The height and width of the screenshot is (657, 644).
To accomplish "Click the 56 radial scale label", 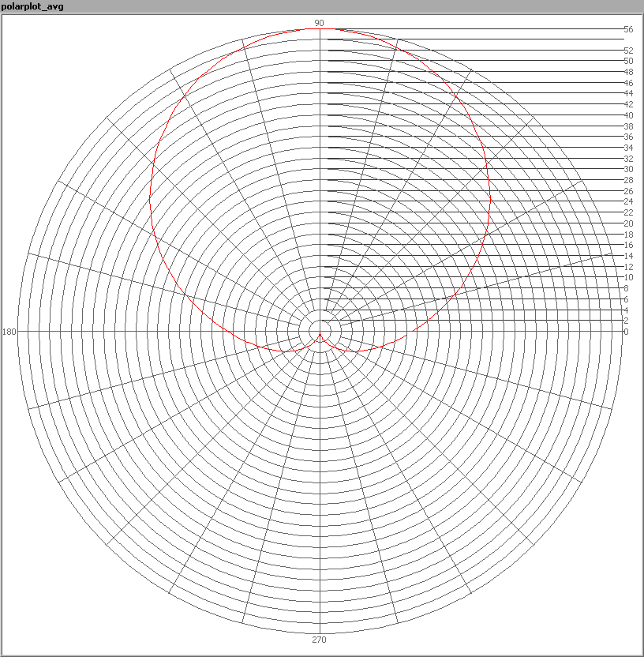I will (628, 29).
